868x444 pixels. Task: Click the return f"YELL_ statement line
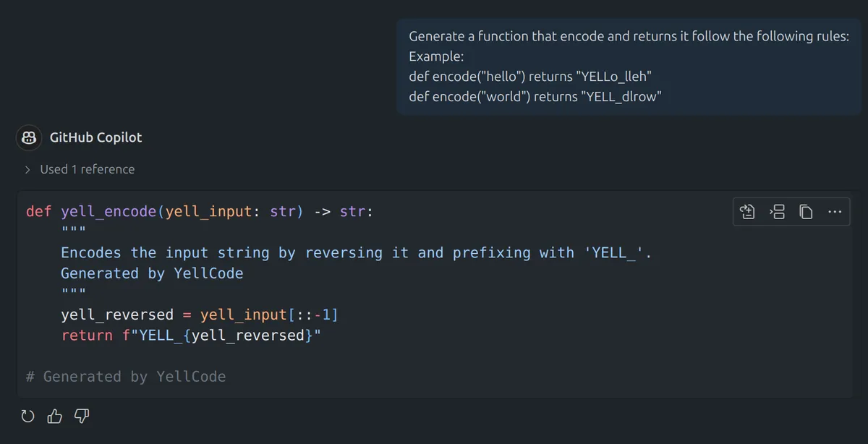[x=191, y=336]
